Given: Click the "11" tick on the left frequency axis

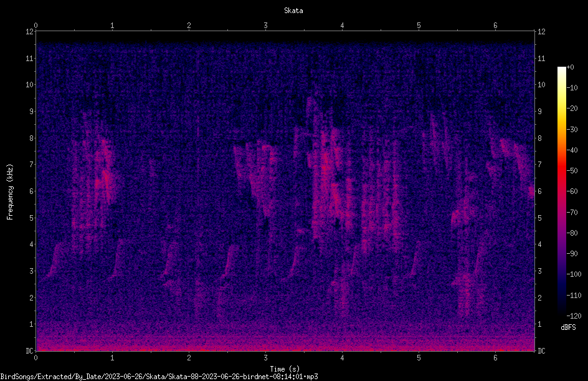Looking at the screenshot, I should coord(30,58).
